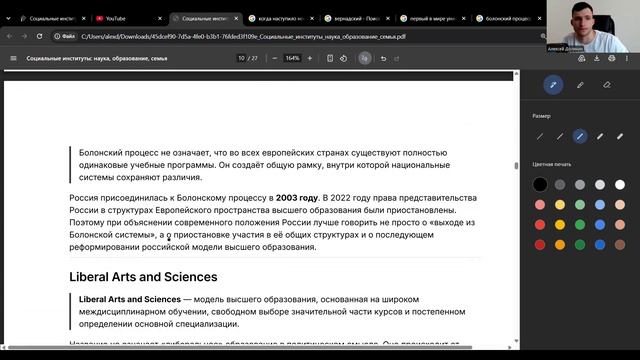640x360 pixels.
Task: Click the page number input field
Action: point(242,58)
